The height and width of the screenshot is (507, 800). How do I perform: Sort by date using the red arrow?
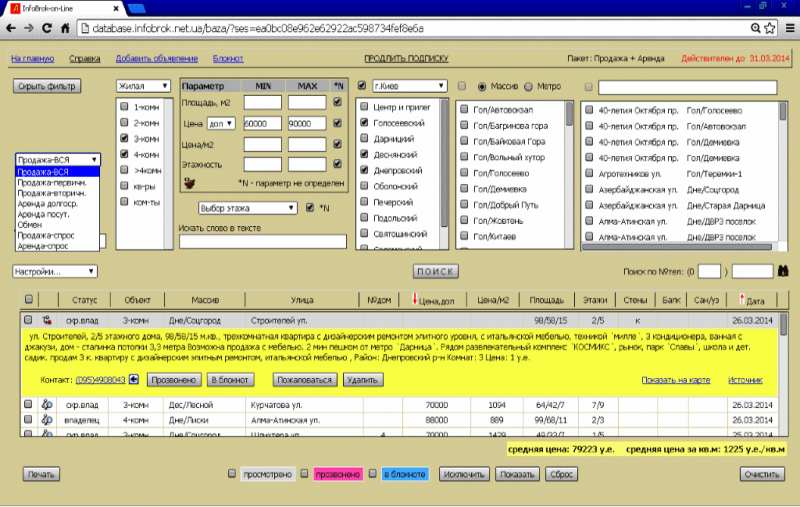coord(742,299)
